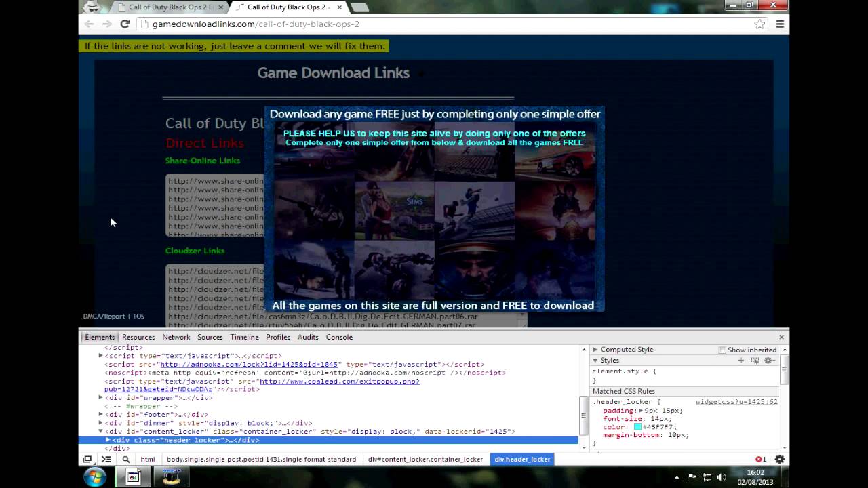Click the third taskbar application icon

(x=171, y=477)
